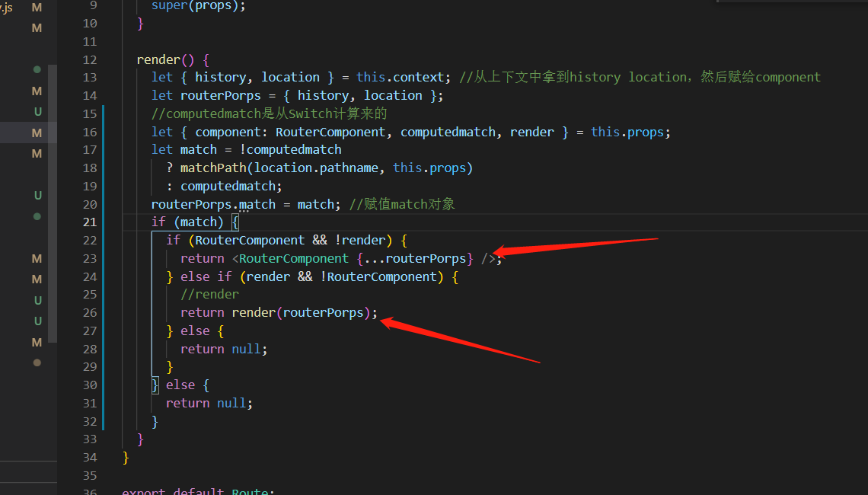Click the highlighted M badge beside line 16

[37, 133]
